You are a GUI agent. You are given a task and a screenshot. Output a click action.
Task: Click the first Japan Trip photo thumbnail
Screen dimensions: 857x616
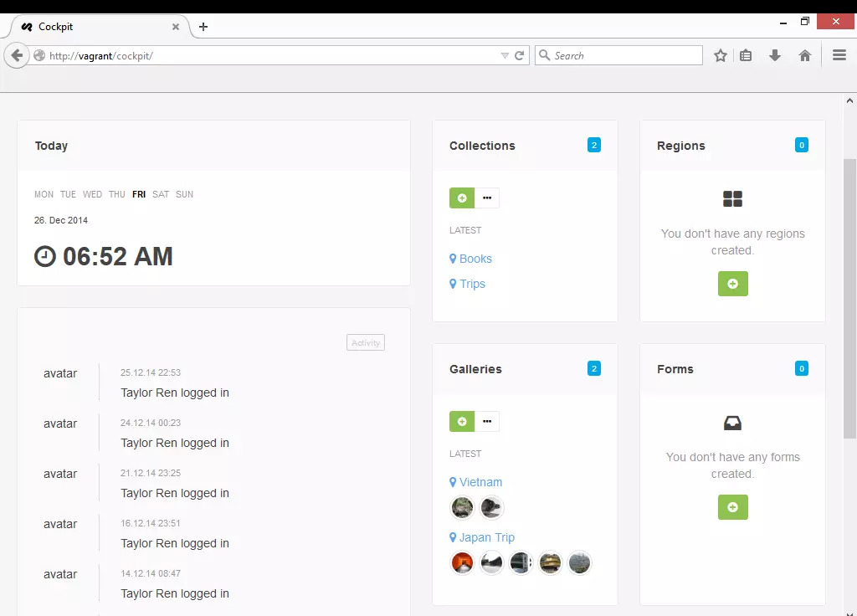(462, 562)
